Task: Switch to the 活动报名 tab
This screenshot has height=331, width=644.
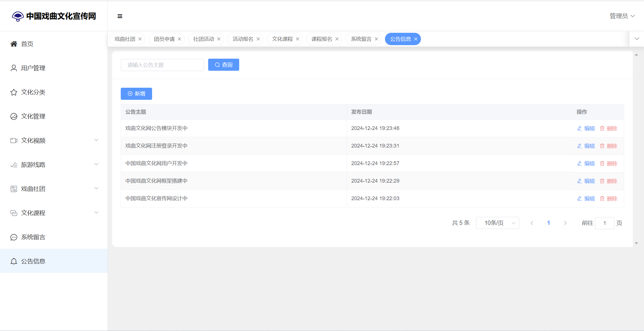Action: coord(243,39)
